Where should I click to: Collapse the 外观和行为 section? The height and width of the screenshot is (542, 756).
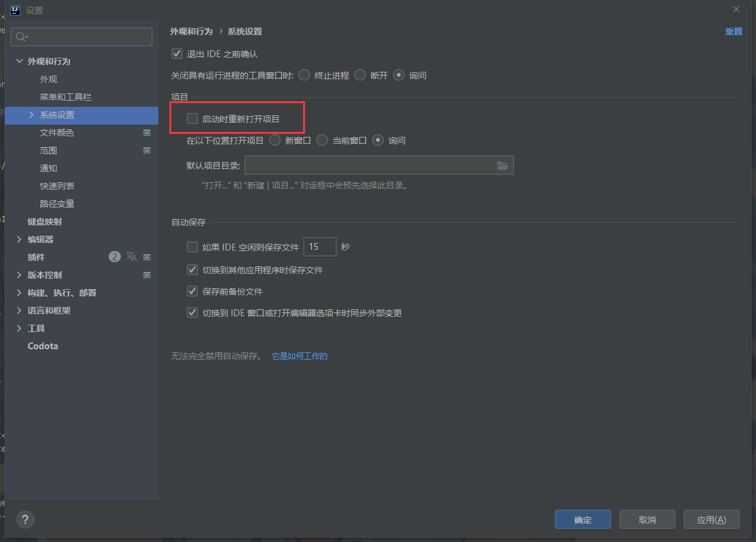pos(20,61)
